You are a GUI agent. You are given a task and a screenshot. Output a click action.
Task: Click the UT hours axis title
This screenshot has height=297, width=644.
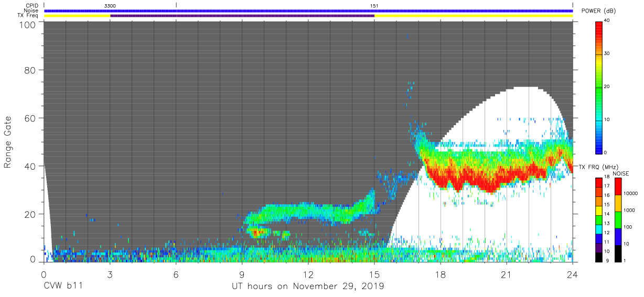308,287
